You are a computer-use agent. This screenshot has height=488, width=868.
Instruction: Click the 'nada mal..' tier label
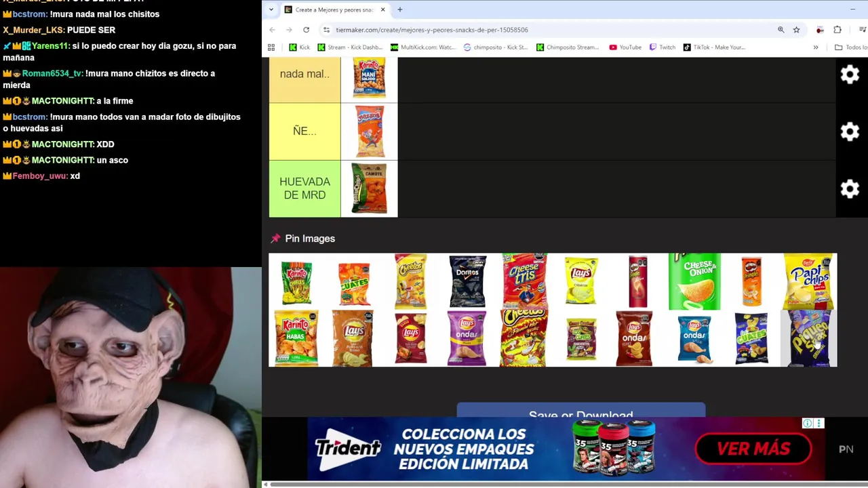(304, 74)
